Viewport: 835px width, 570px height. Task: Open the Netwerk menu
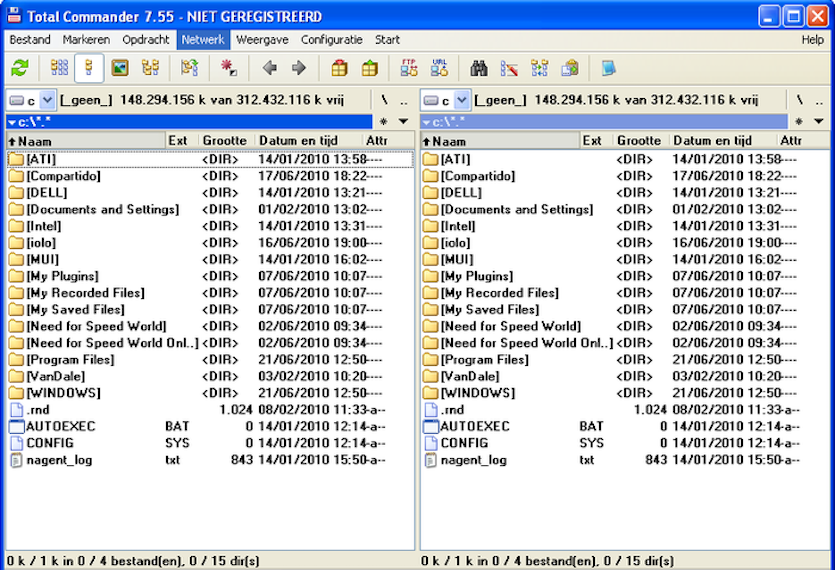click(203, 40)
